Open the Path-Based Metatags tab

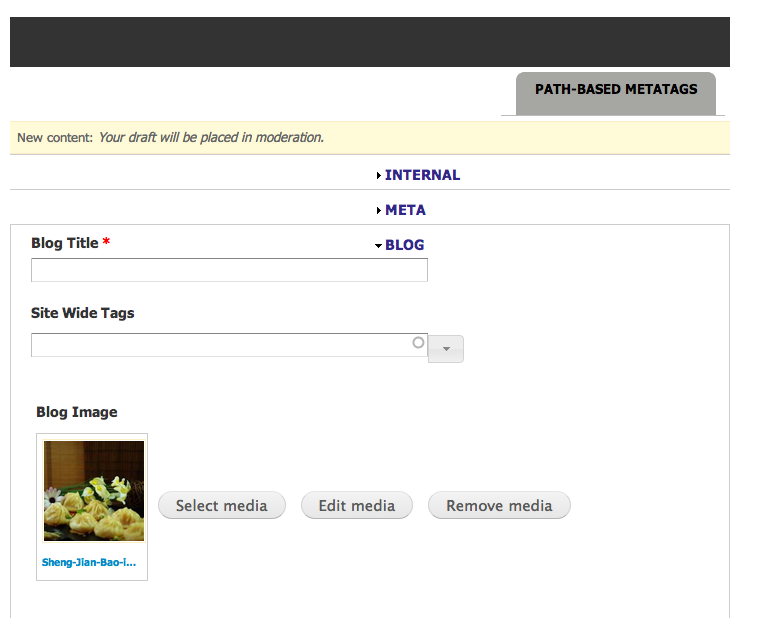[x=616, y=90]
